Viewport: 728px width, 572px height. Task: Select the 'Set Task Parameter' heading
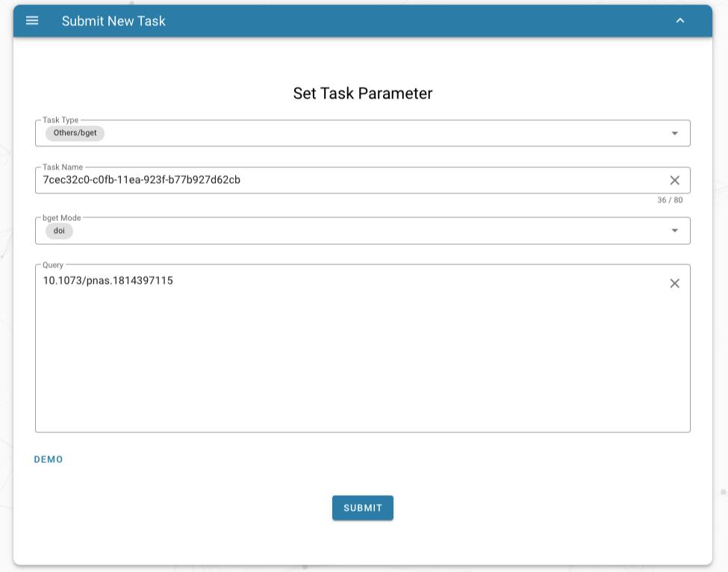[x=363, y=93]
